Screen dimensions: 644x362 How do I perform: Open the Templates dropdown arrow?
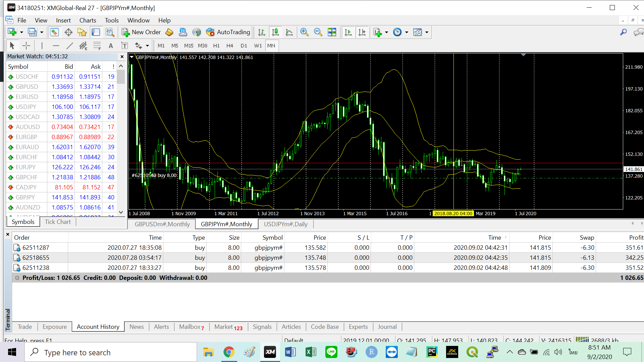click(x=427, y=33)
